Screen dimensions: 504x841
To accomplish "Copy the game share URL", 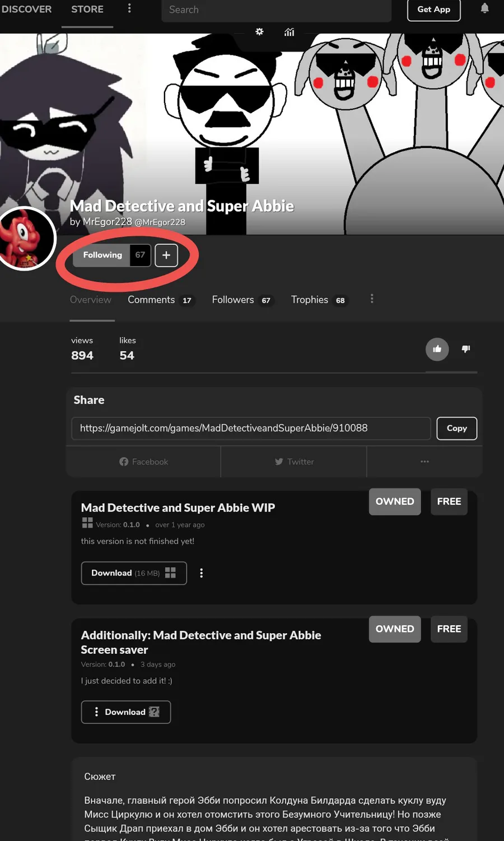I will coord(457,428).
